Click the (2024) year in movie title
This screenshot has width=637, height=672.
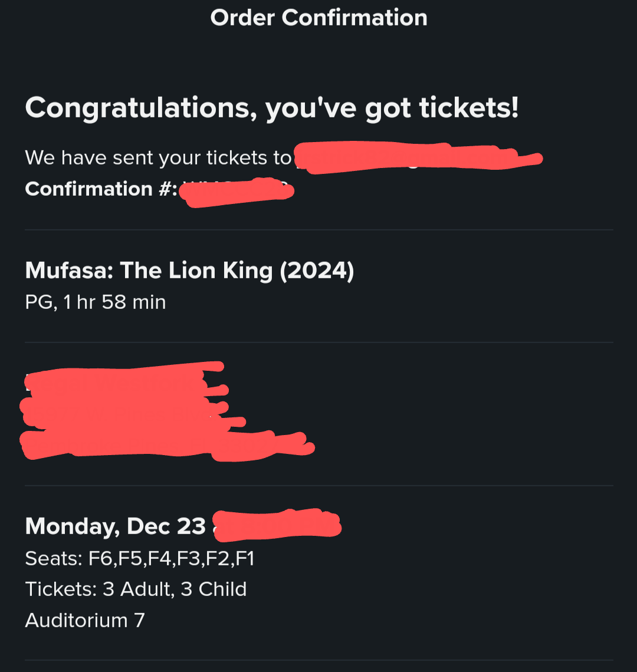(x=317, y=272)
